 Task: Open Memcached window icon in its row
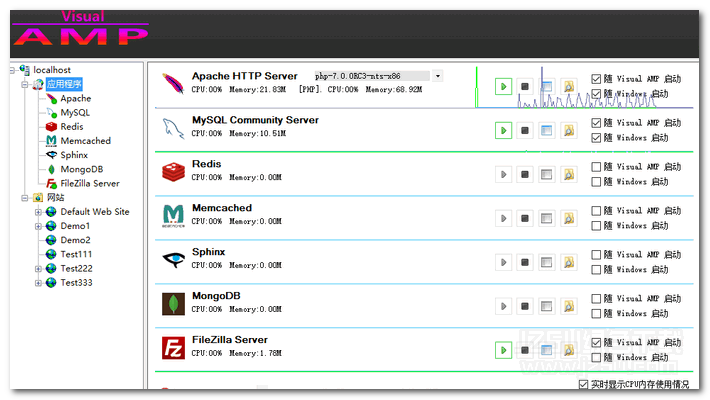(547, 218)
